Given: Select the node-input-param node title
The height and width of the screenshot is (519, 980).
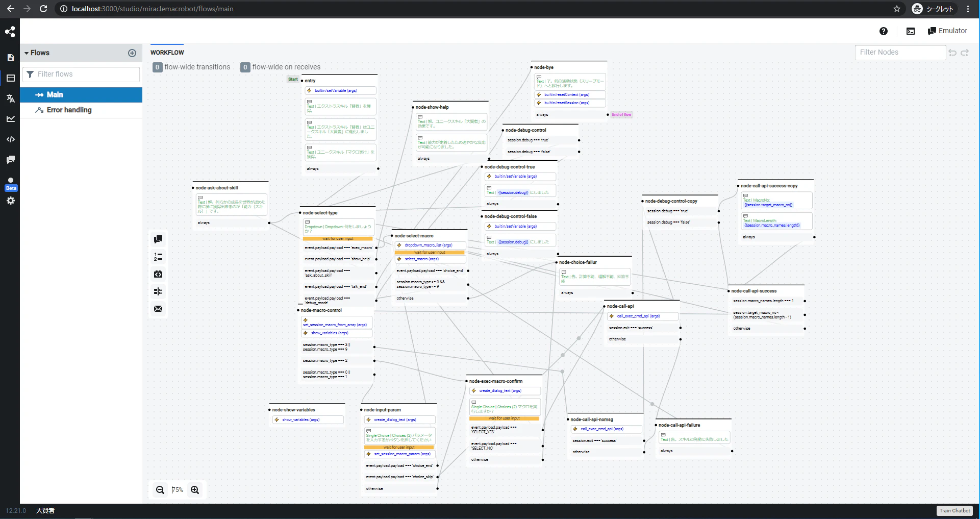Looking at the screenshot, I should (x=383, y=410).
